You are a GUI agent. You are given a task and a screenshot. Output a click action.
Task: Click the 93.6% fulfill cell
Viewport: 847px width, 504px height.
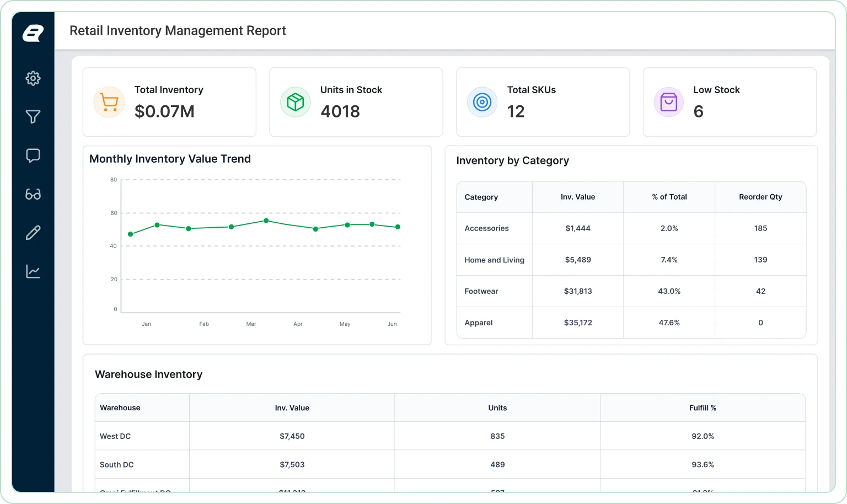(703, 465)
